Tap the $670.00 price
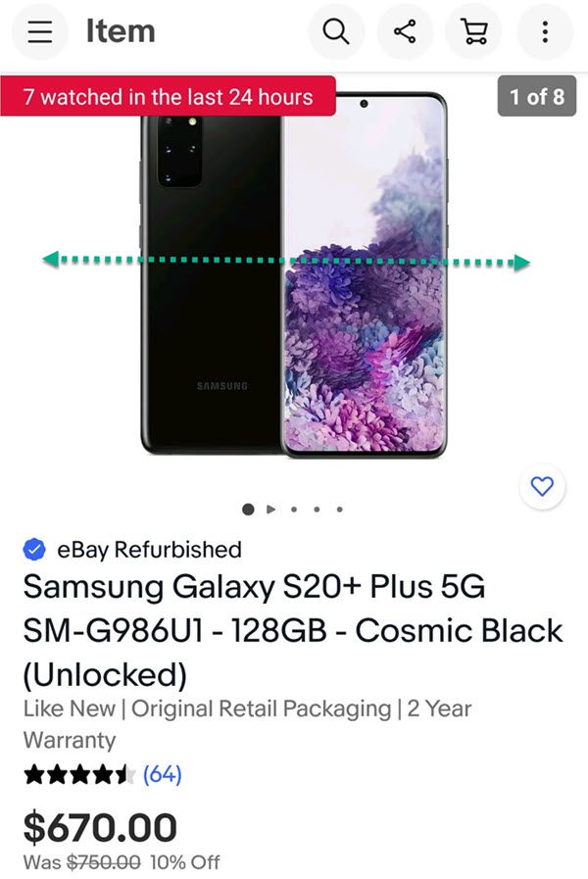The height and width of the screenshot is (879, 588). pos(100,827)
